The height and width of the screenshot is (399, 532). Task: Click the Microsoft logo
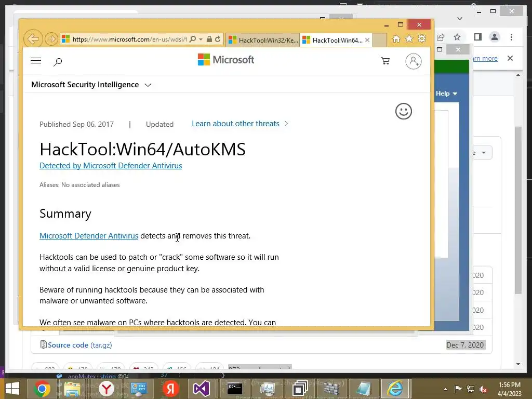click(x=225, y=60)
